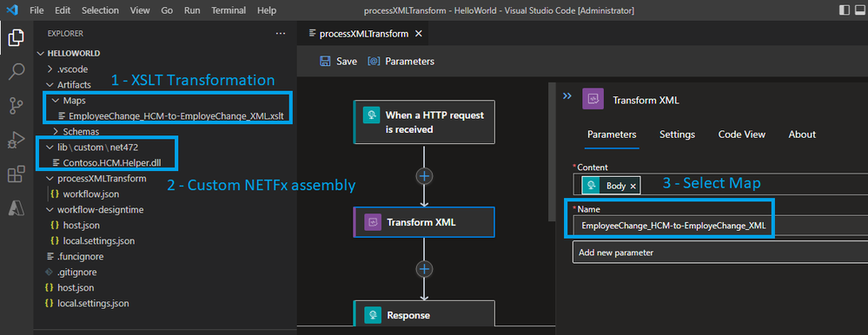Open the Terminal menu
The height and width of the screenshot is (335, 868).
[x=229, y=10]
